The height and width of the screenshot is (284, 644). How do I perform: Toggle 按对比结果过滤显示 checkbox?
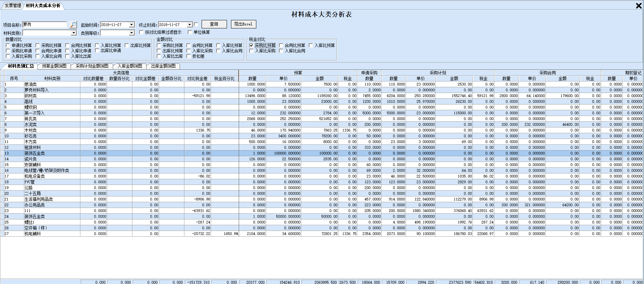[x=141, y=32]
